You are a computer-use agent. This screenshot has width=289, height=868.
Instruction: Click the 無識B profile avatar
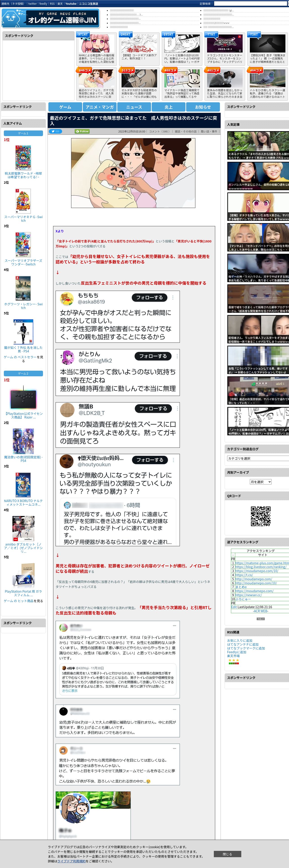(67, 410)
